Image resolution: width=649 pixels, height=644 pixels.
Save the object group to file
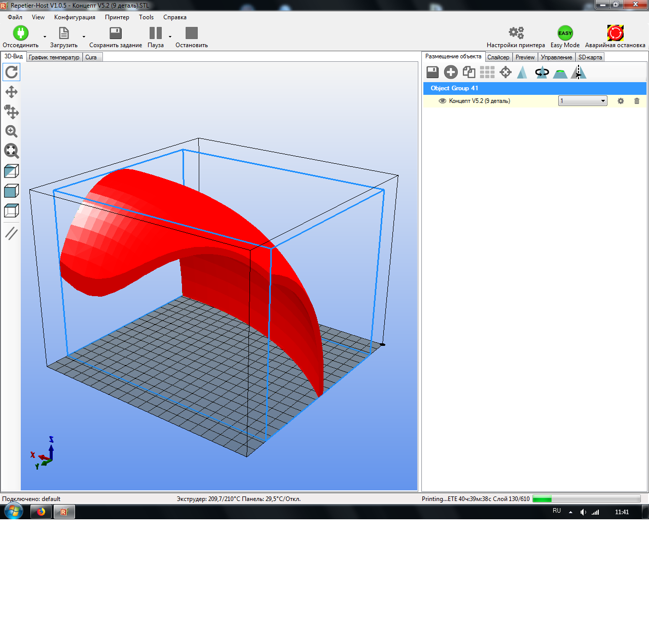coord(432,72)
